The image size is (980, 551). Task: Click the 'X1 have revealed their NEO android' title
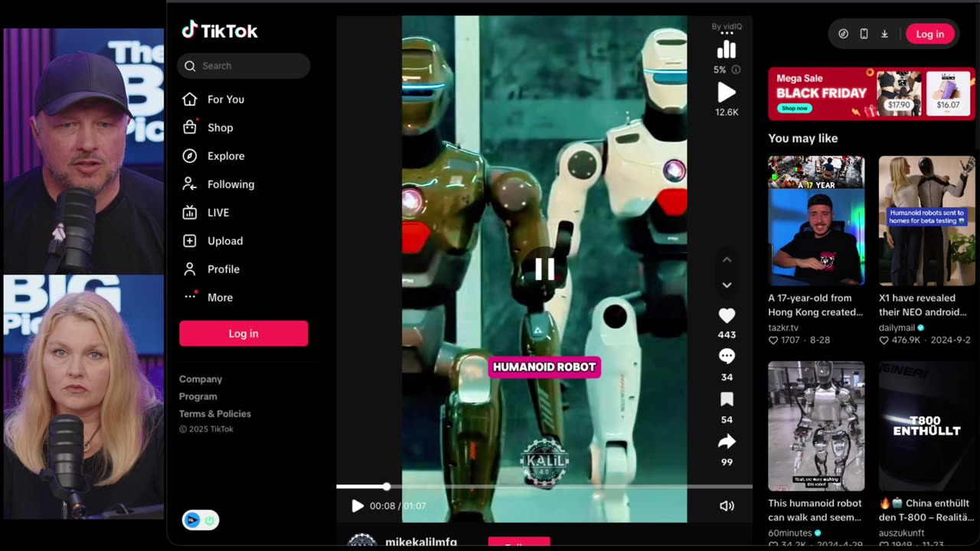pos(923,305)
